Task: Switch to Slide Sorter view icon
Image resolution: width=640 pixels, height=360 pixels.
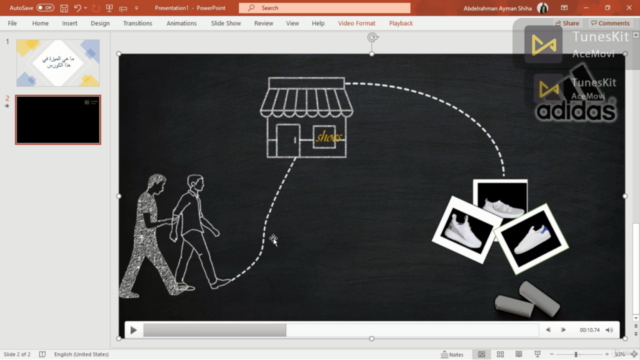Action: click(500, 354)
